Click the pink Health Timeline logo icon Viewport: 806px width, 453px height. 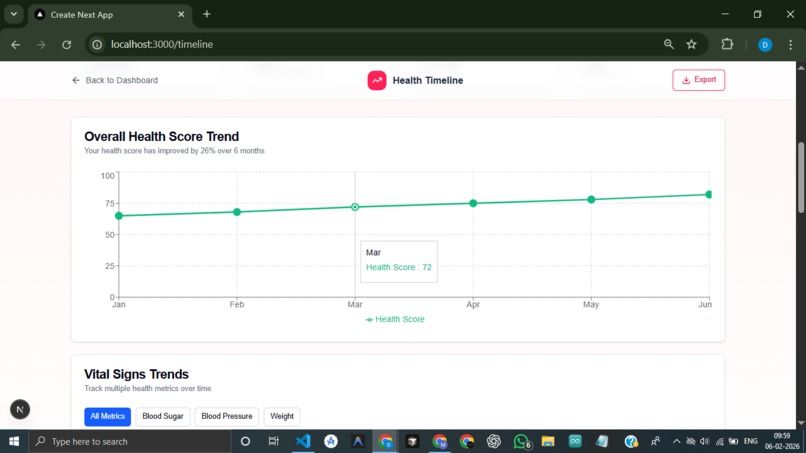[377, 80]
